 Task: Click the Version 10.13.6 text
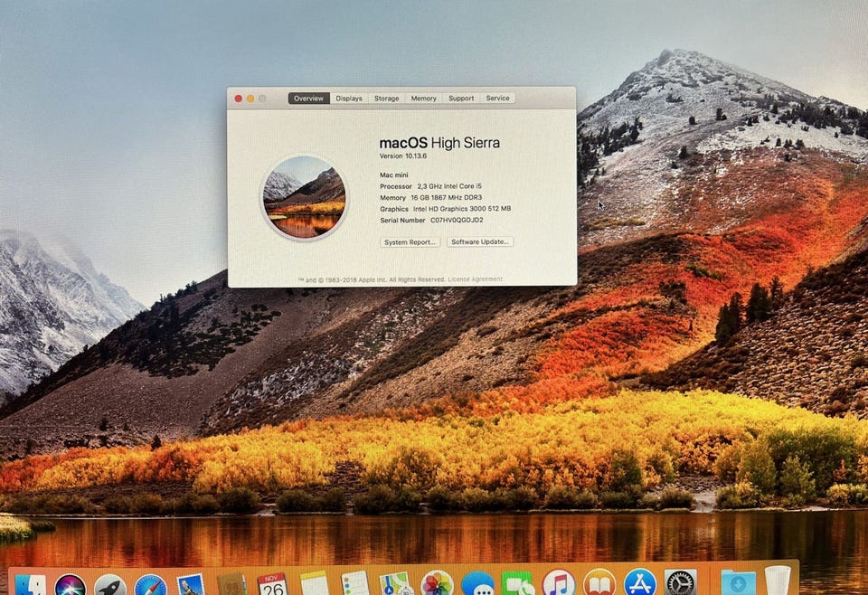coord(403,156)
